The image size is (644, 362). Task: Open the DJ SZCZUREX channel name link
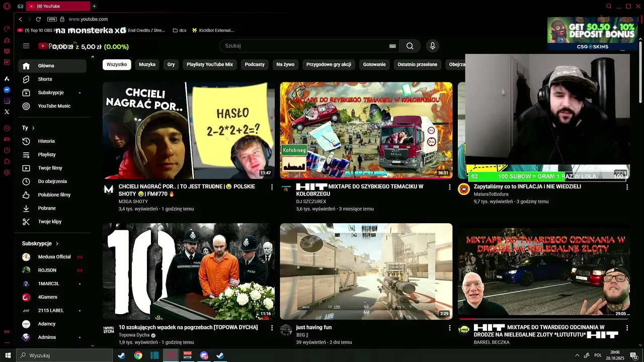[311, 202]
